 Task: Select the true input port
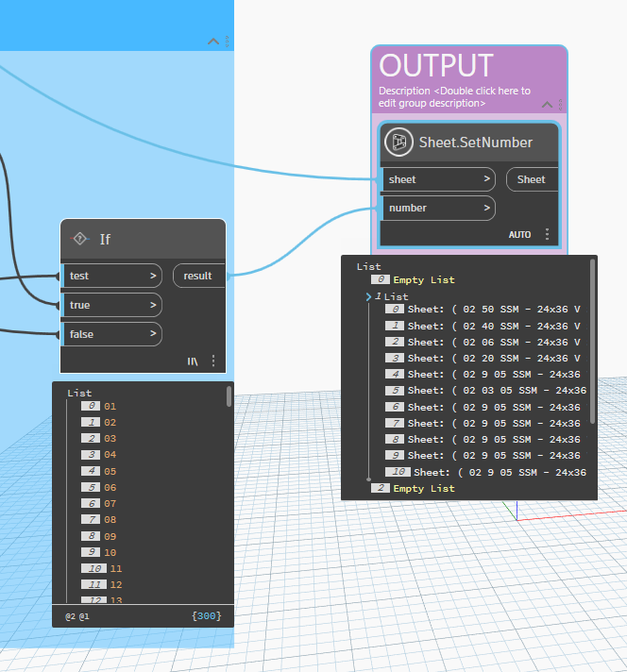[x=112, y=305]
